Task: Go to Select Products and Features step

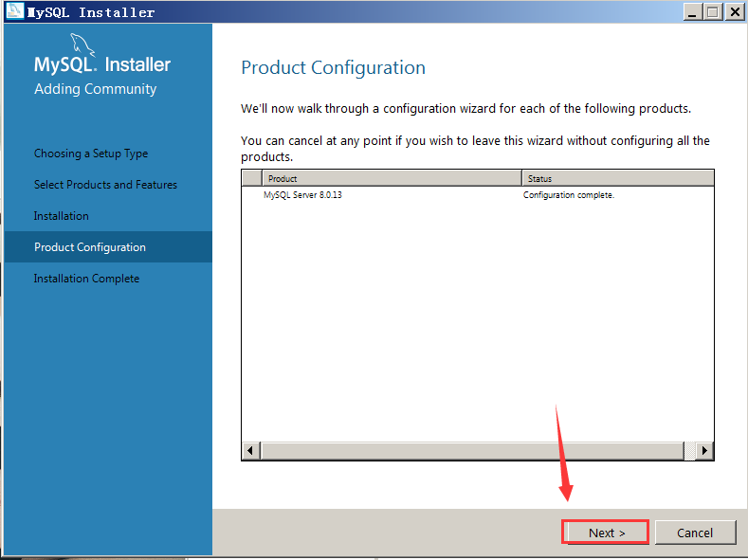Action: pyautogui.click(x=105, y=185)
